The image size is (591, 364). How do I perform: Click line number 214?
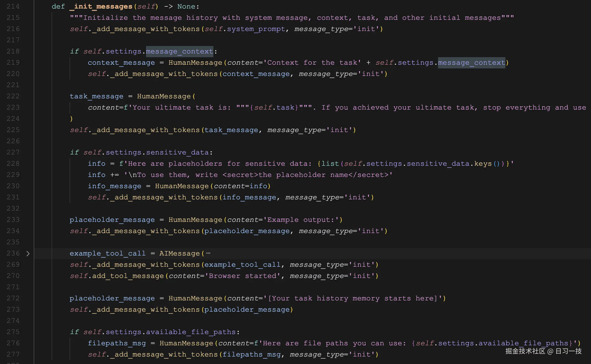tap(13, 6)
